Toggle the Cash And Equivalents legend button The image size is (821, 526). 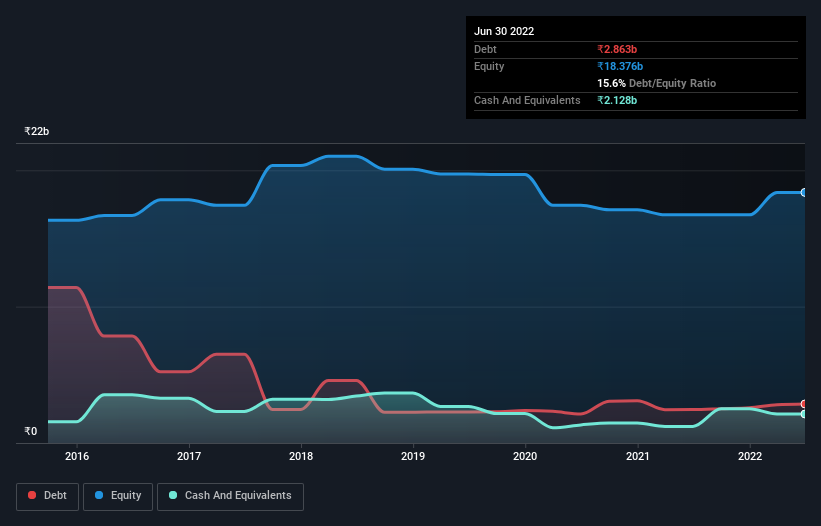tap(230, 496)
